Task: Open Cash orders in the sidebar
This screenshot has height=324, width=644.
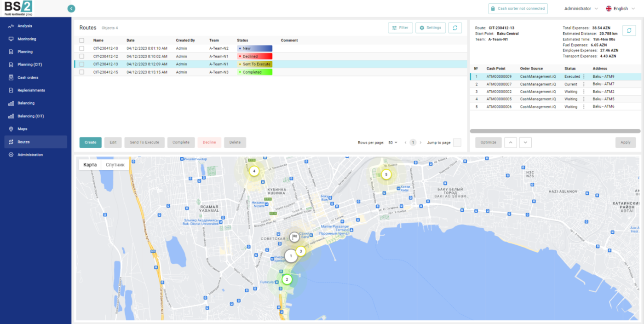Action: tap(28, 77)
